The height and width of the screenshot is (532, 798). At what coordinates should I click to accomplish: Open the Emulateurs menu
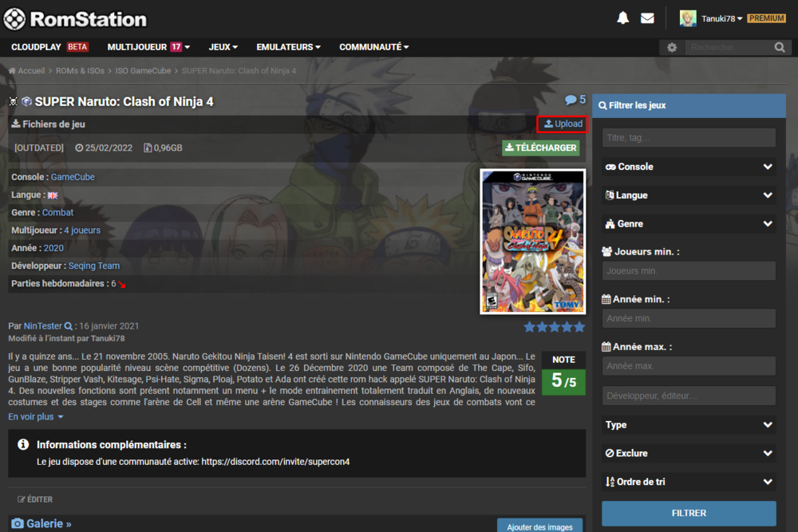[x=287, y=47]
